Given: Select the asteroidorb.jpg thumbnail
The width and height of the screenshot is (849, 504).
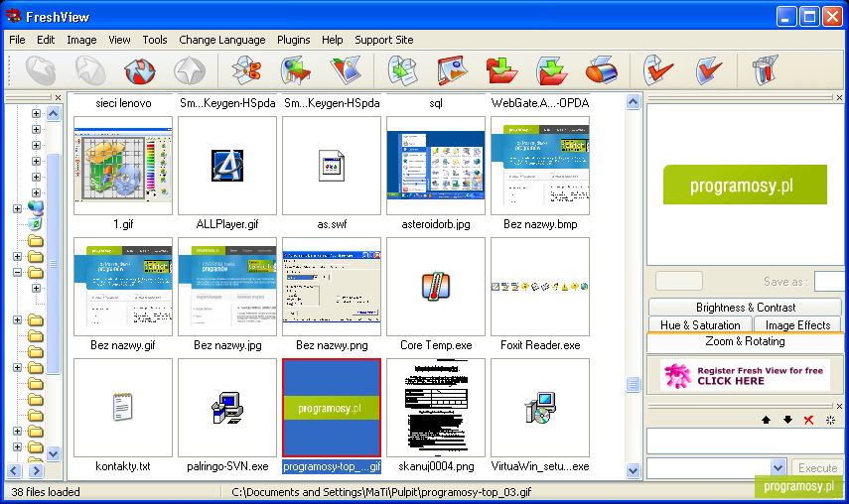Looking at the screenshot, I should pos(436,166).
